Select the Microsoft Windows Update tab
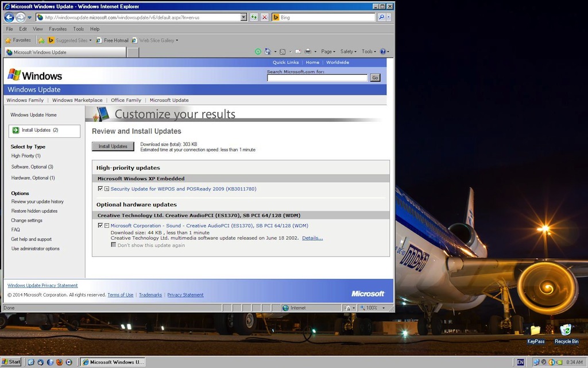 tap(65, 52)
